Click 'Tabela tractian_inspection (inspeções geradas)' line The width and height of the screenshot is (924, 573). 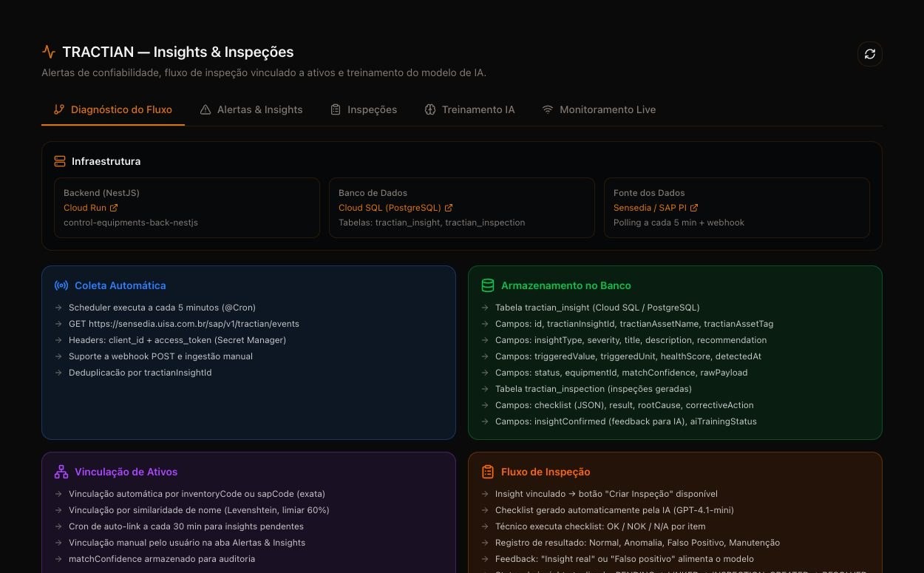(x=594, y=389)
